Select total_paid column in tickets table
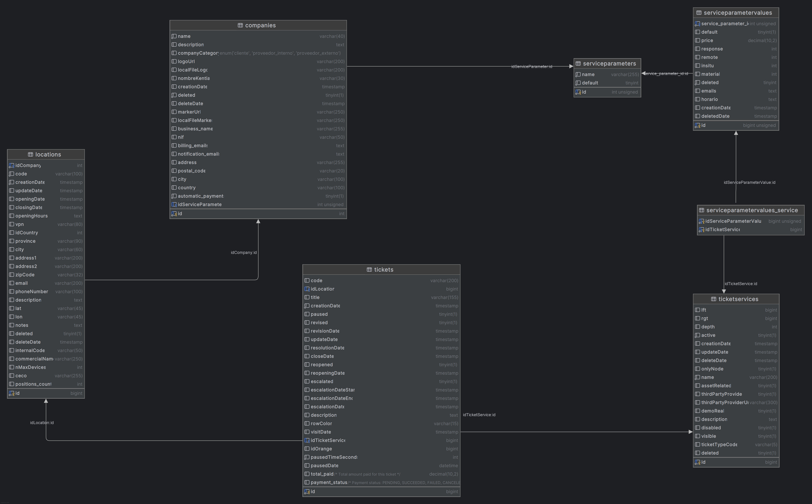812x504 pixels. (322, 474)
